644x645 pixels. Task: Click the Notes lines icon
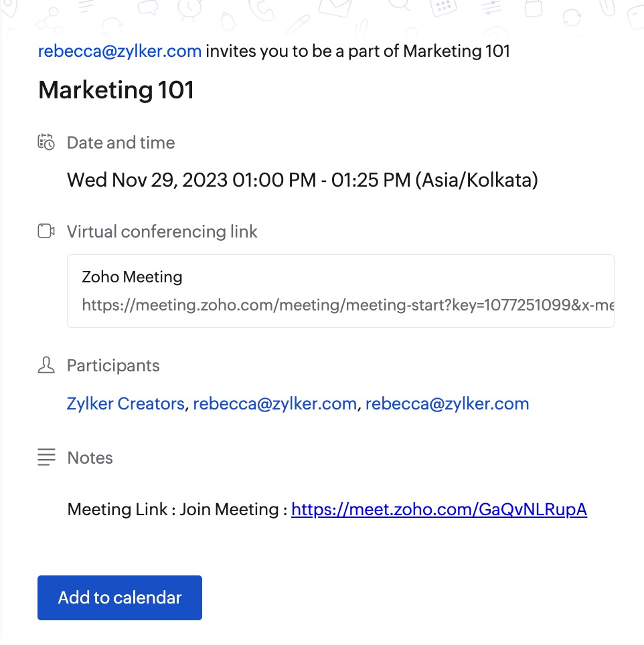[46, 457]
